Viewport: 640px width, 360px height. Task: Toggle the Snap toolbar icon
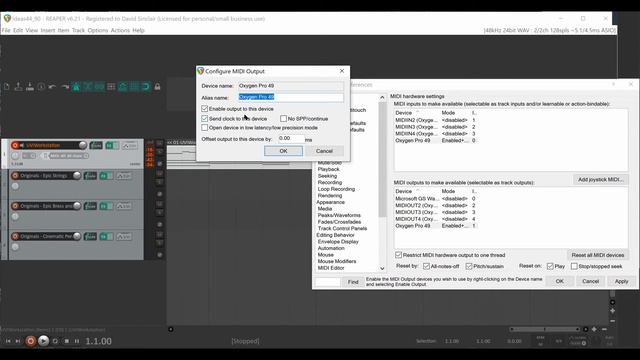(146, 87)
